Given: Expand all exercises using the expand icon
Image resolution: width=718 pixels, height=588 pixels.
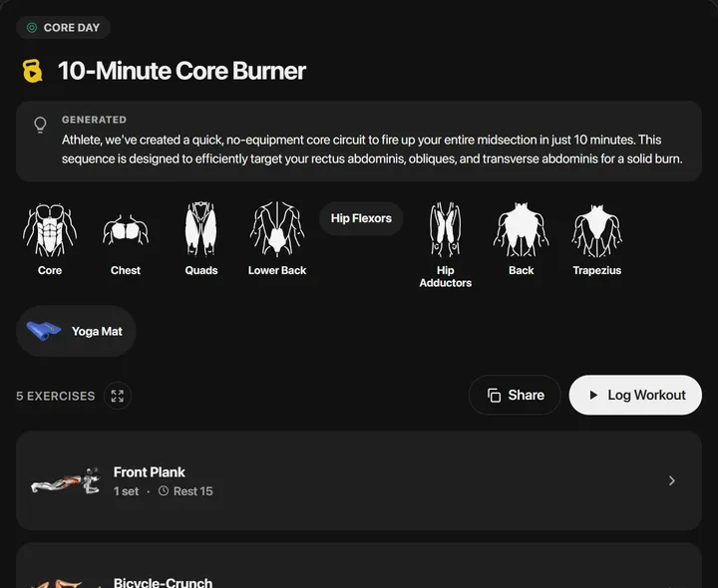Looking at the screenshot, I should [118, 396].
